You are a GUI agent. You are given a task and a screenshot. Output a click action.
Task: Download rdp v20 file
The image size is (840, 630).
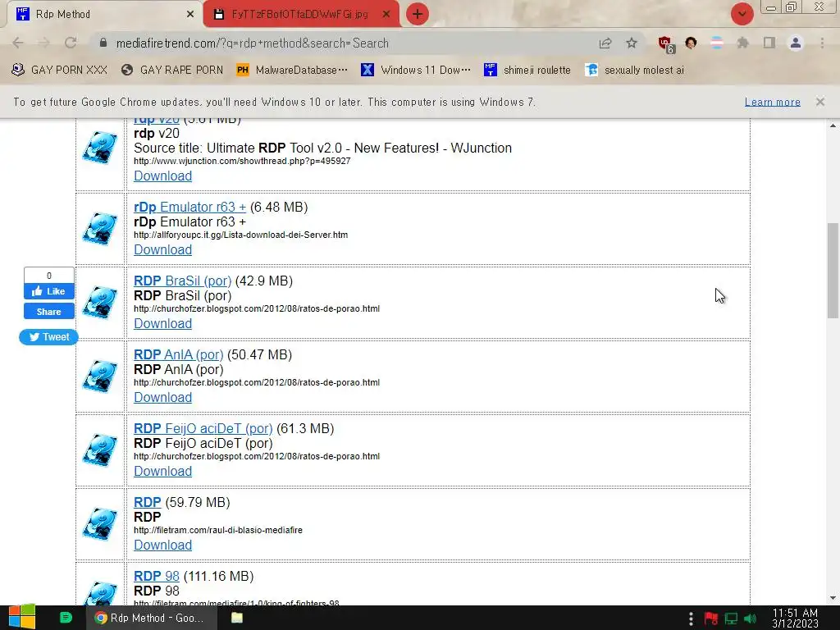(163, 176)
